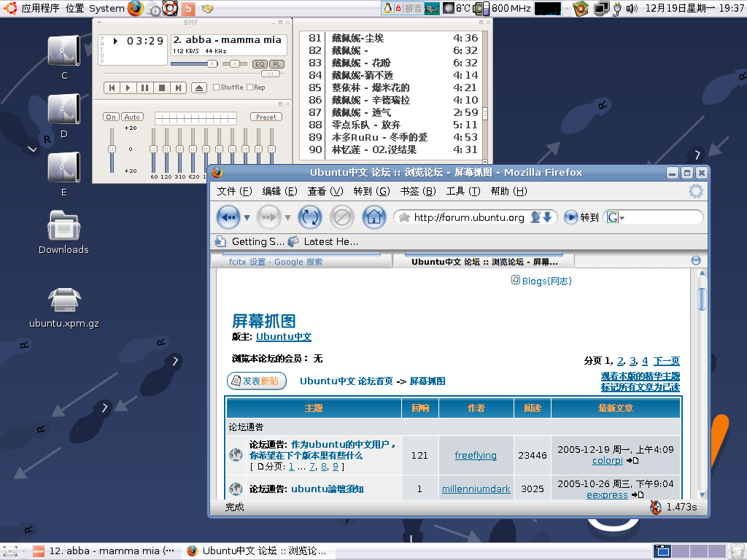The width and height of the screenshot is (747, 560).
Task: Click the weather applet showing 8°C
Action: (457, 8)
